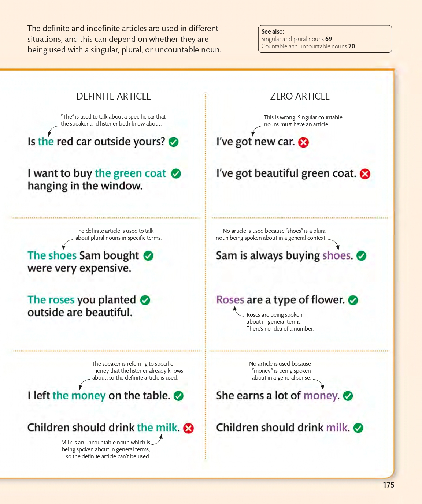Click the page number 175

tap(388, 485)
